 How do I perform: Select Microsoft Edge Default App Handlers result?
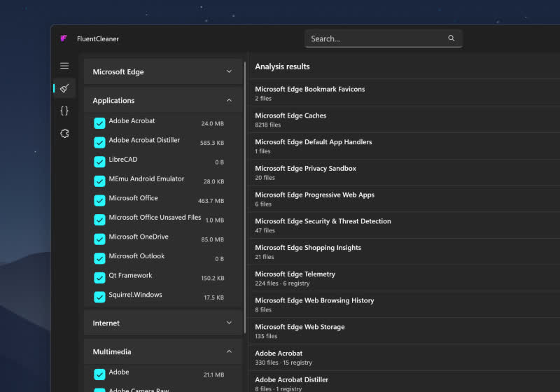click(x=405, y=146)
